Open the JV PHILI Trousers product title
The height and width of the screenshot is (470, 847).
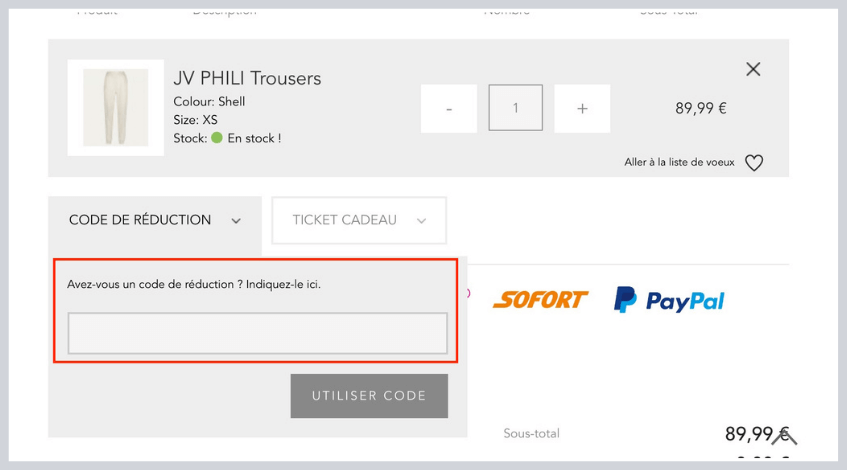[247, 78]
